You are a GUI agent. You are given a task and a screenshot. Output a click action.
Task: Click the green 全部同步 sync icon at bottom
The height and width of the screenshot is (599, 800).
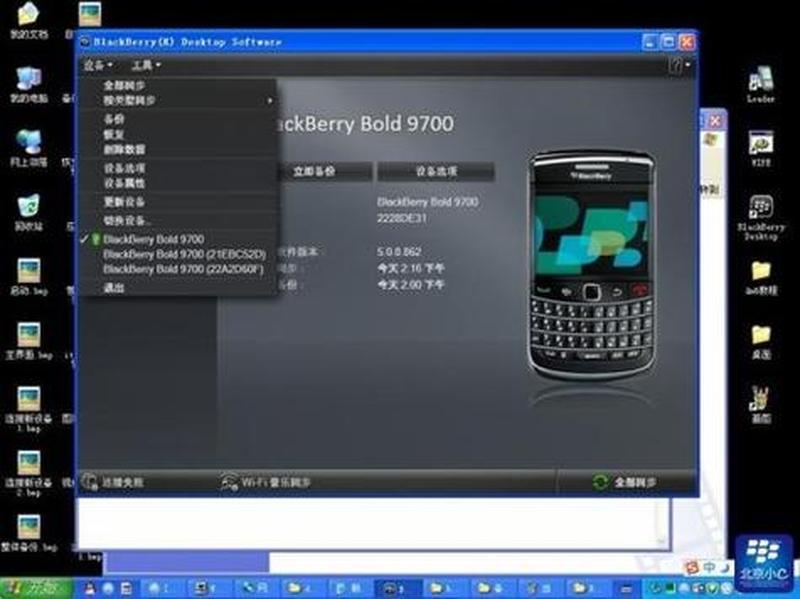pyautogui.click(x=601, y=482)
